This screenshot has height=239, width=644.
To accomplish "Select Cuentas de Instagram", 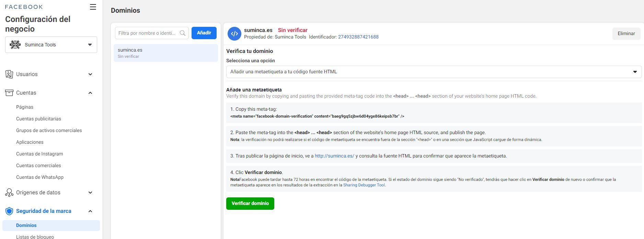I will coord(39,154).
